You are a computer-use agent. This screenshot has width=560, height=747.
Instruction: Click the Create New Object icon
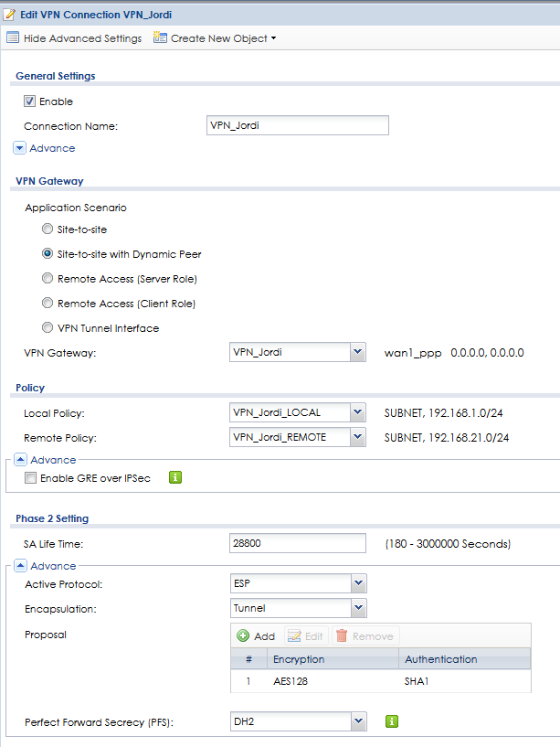[160, 37]
